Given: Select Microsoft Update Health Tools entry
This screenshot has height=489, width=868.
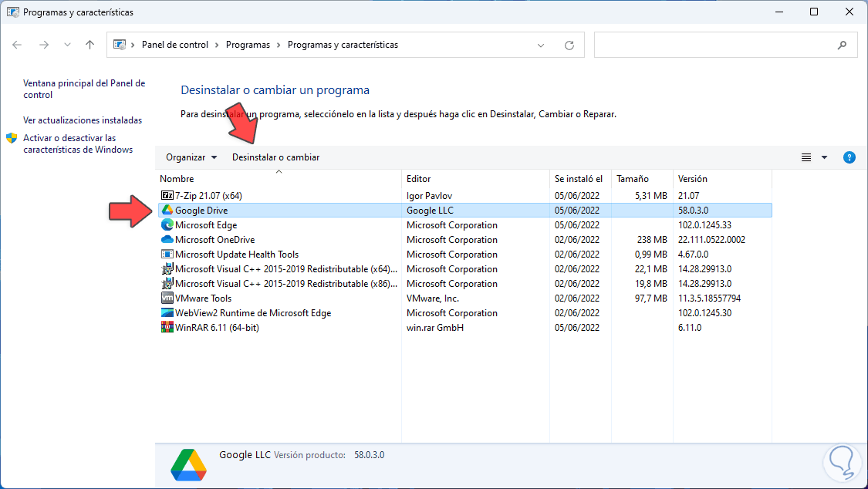Looking at the screenshot, I should [237, 255].
